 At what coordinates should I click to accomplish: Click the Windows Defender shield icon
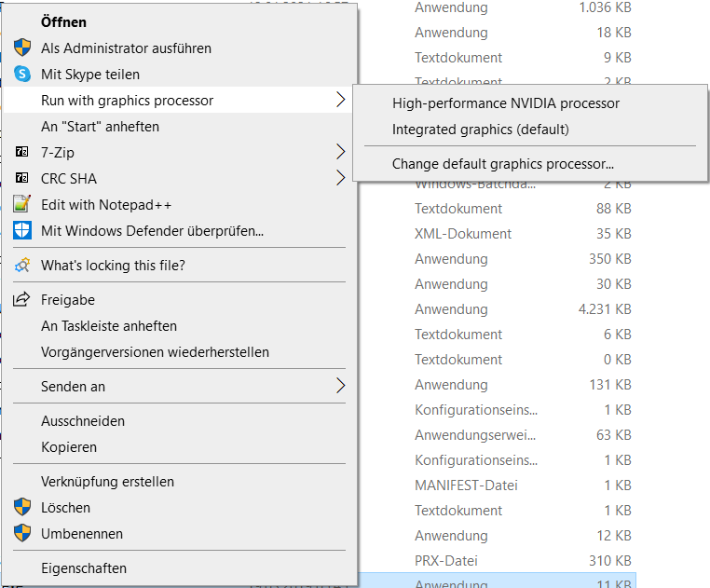point(21,230)
